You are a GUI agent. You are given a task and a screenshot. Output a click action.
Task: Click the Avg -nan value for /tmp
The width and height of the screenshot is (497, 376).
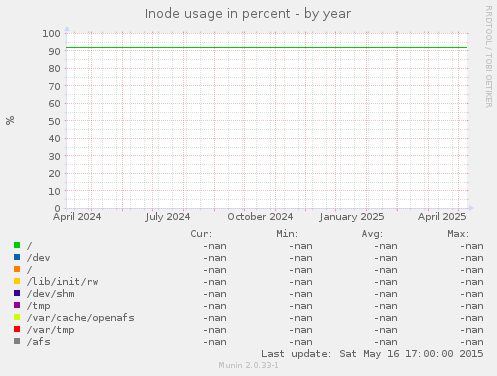386,306
